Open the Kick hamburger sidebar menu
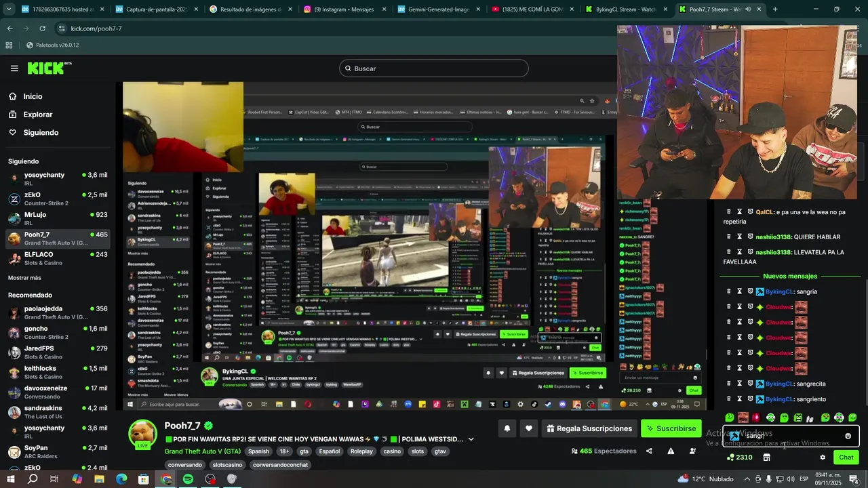The height and width of the screenshot is (488, 868). 14,68
